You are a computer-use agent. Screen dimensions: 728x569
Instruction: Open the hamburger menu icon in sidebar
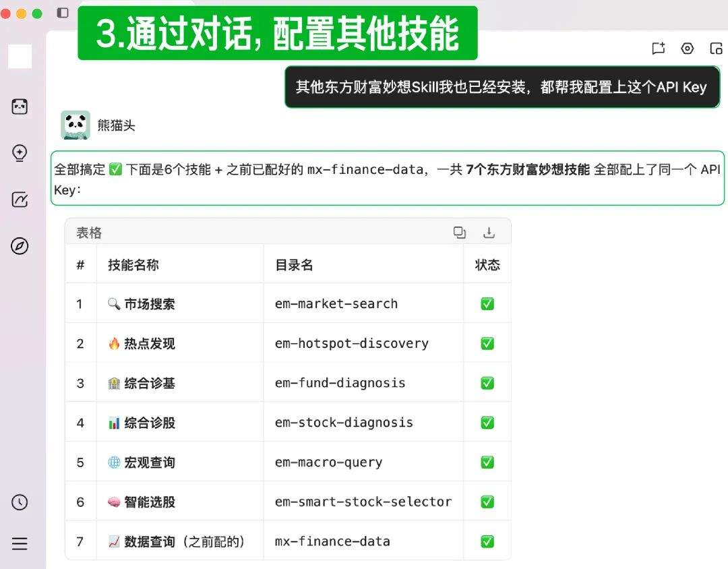[20, 543]
